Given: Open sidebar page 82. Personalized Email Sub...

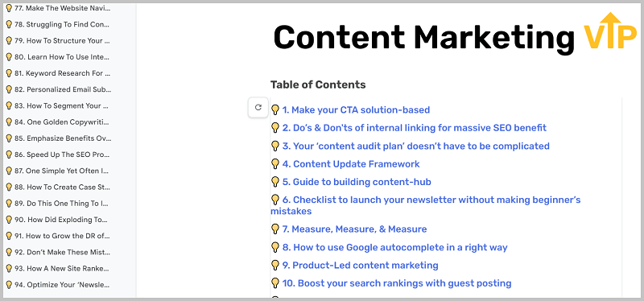Looking at the screenshot, I should [x=58, y=89].
